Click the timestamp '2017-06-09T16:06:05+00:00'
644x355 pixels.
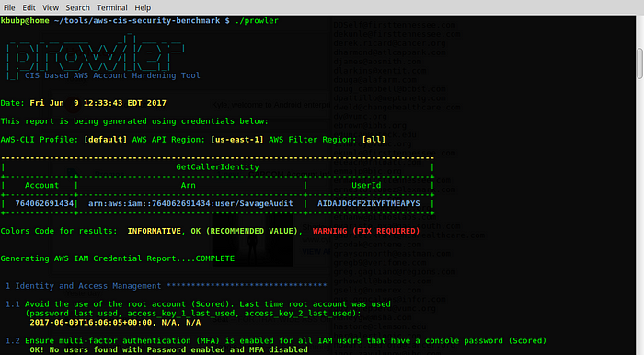point(90,323)
